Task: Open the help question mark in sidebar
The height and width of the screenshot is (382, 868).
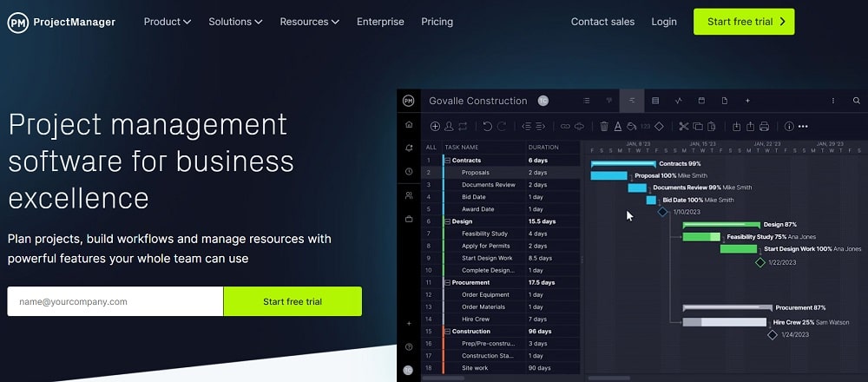Action: point(409,347)
